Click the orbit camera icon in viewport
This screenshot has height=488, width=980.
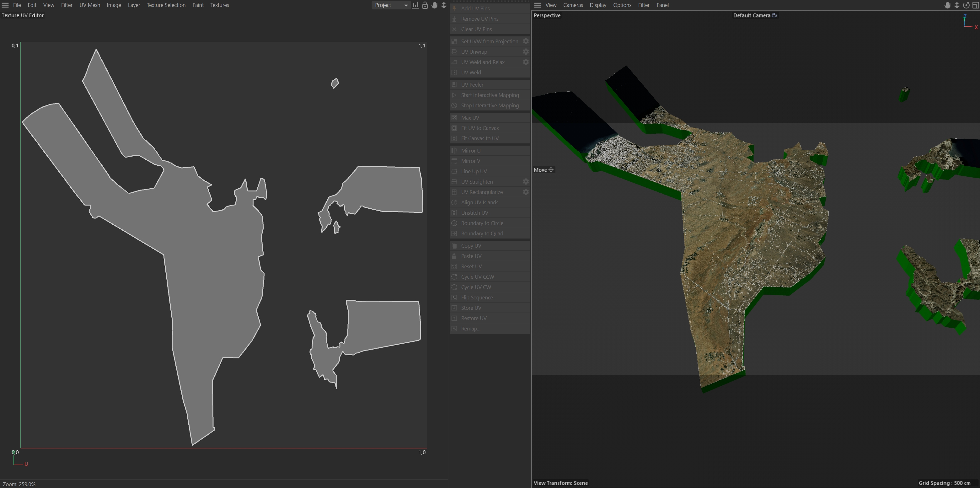pyautogui.click(x=966, y=5)
